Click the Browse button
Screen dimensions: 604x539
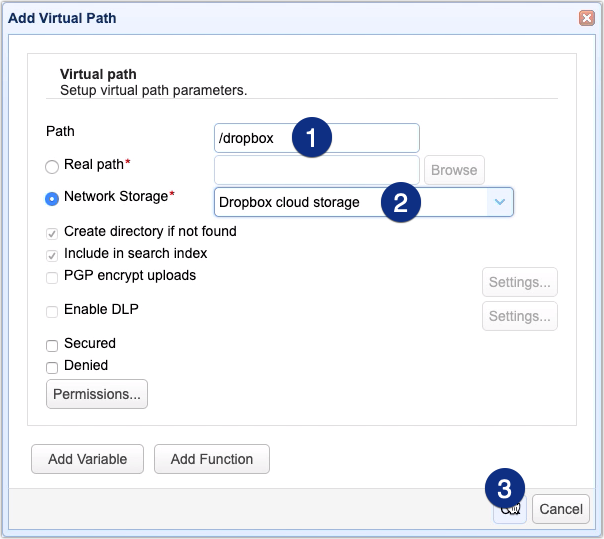[454, 170]
